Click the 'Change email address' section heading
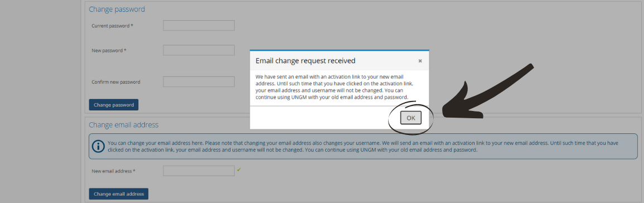Screen dimensions: 644x203 [123, 124]
